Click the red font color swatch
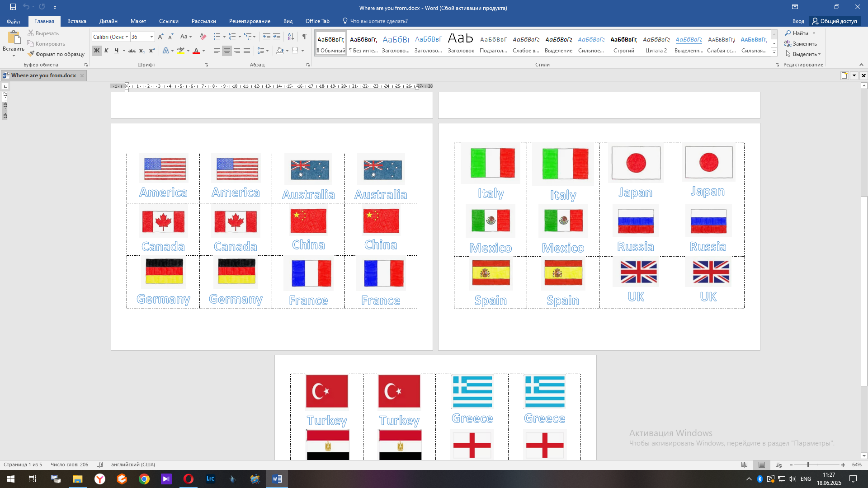The image size is (868, 488). coord(196,51)
